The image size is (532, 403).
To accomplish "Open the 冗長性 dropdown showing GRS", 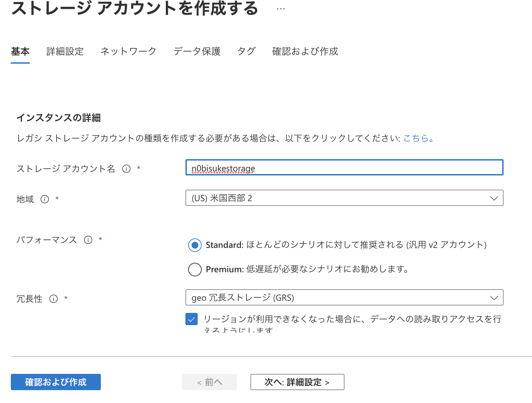I will pyautogui.click(x=344, y=297).
